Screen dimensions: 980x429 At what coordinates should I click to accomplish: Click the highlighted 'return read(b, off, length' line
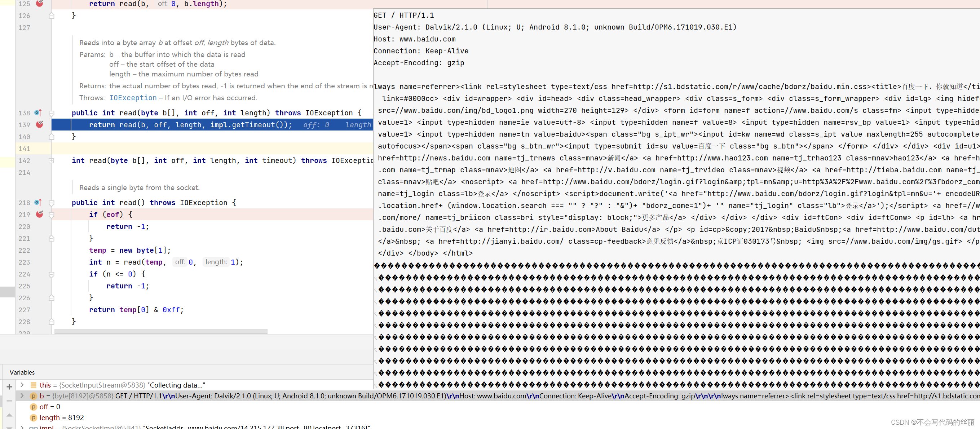pos(212,125)
